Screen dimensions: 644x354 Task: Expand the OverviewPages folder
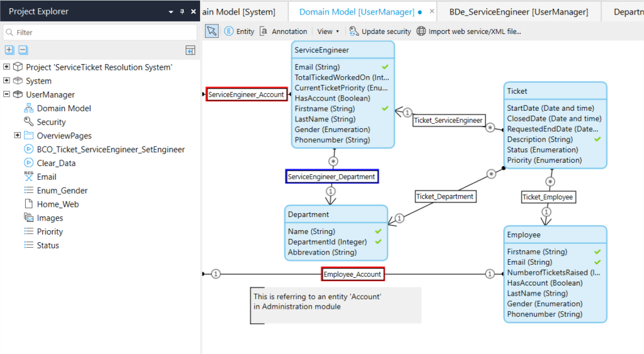tap(17, 135)
